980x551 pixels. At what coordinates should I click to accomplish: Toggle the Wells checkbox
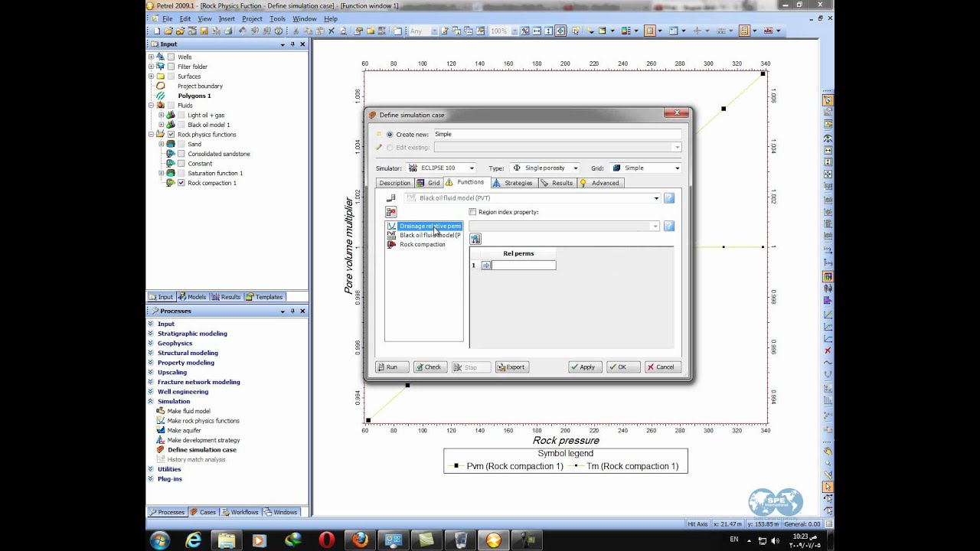[171, 57]
